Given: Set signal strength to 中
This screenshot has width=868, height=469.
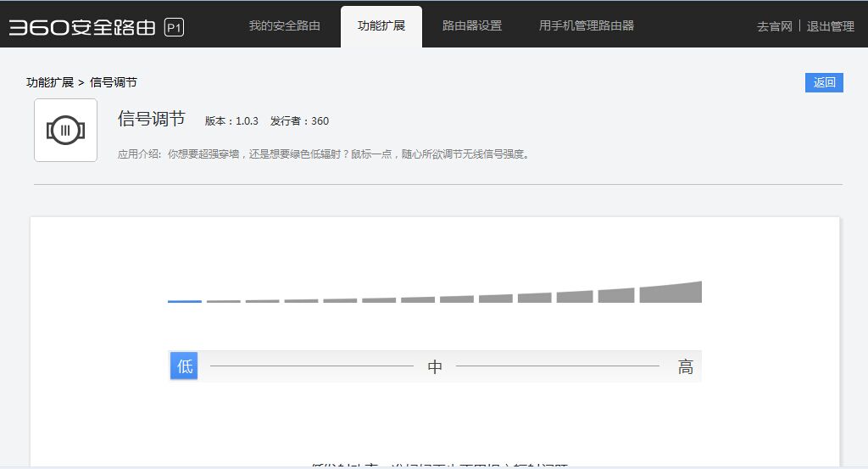Looking at the screenshot, I should 435,366.
